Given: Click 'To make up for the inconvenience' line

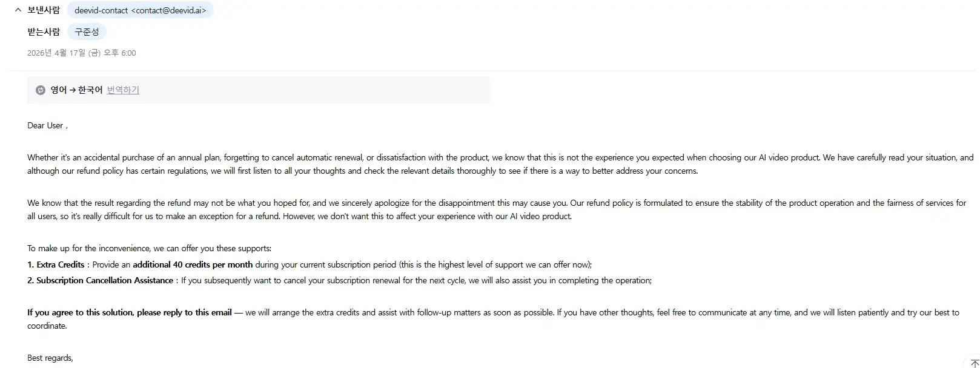Looking at the screenshot, I should (149, 249).
